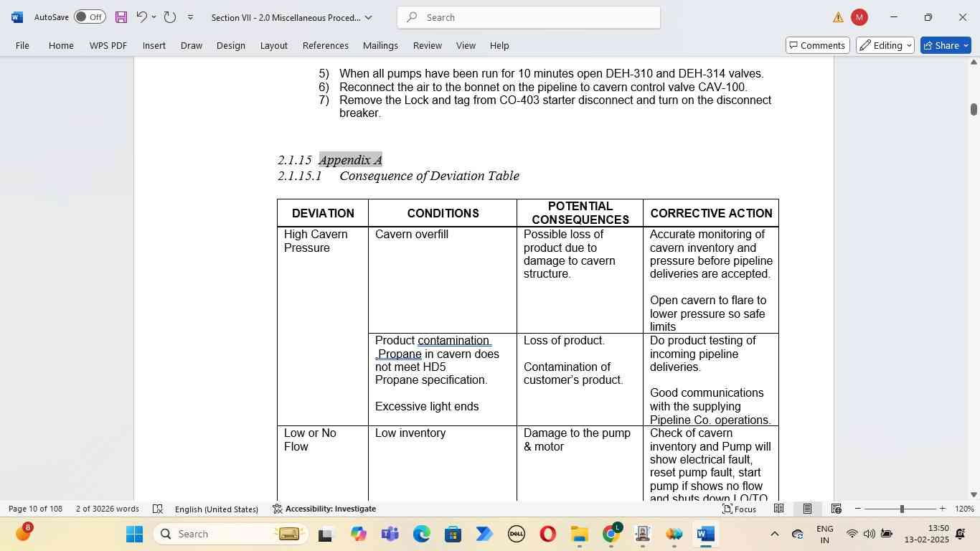
Task: Click the taskbar Search box
Action: coord(232,534)
